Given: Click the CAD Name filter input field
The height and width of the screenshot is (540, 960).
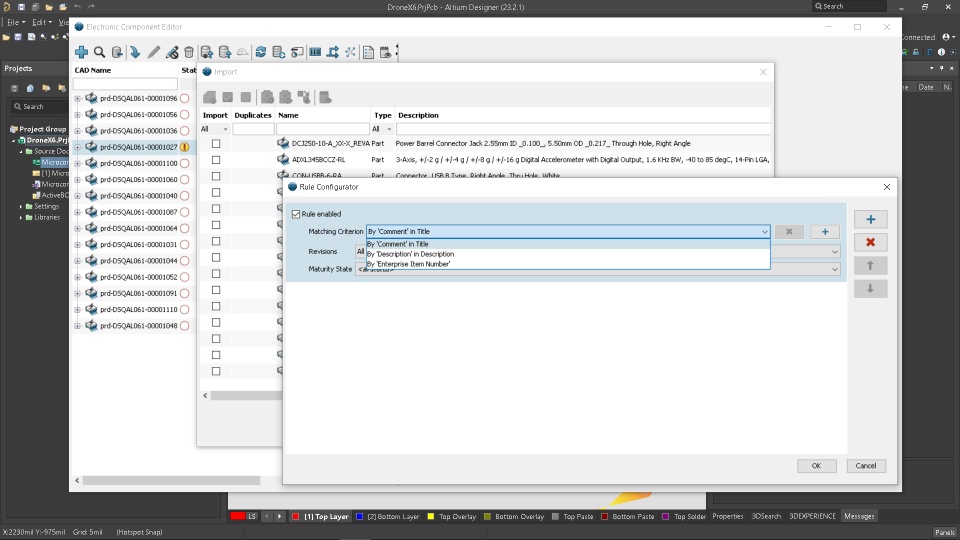Looking at the screenshot, I should (125, 84).
